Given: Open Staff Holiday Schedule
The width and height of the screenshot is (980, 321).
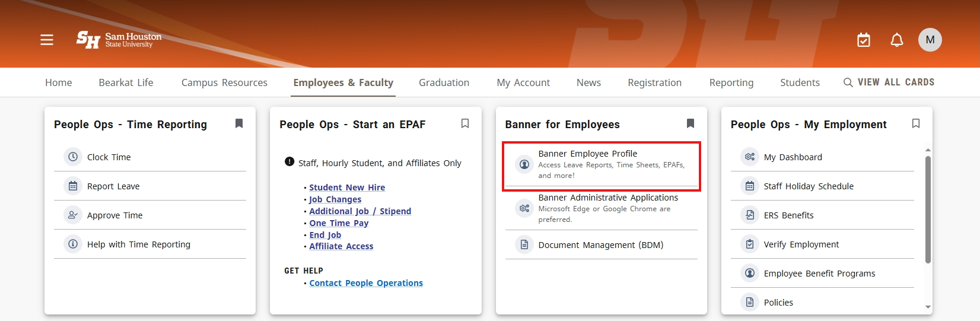Looking at the screenshot, I should [x=822, y=186].
